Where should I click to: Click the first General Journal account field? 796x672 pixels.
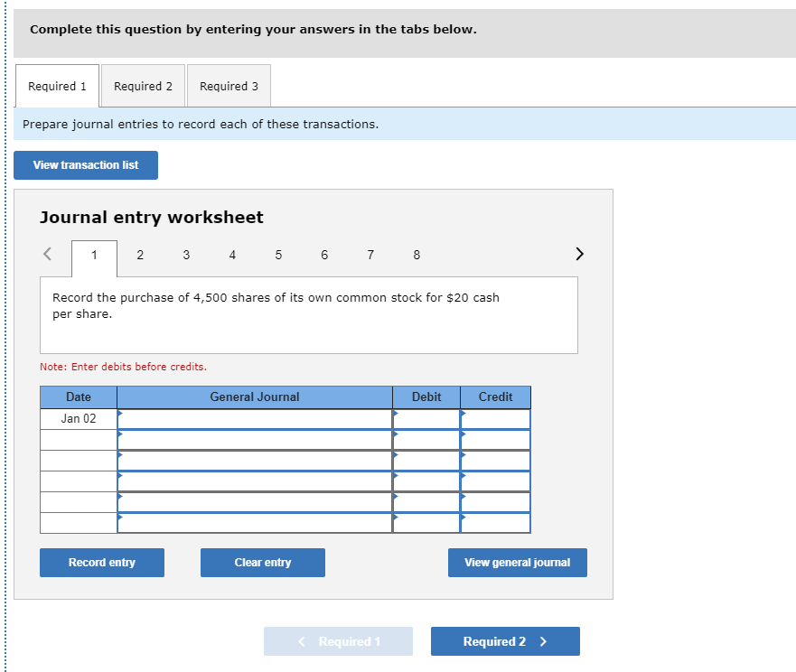[x=255, y=418]
